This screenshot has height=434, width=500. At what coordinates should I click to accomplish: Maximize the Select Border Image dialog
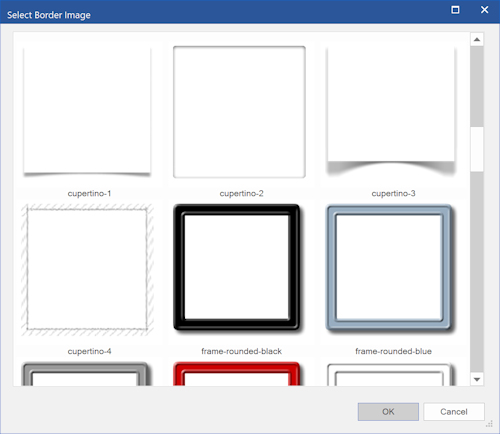coord(455,10)
